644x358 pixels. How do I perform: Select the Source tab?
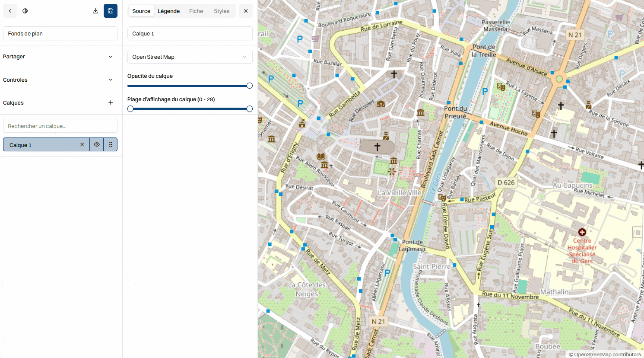coord(141,11)
